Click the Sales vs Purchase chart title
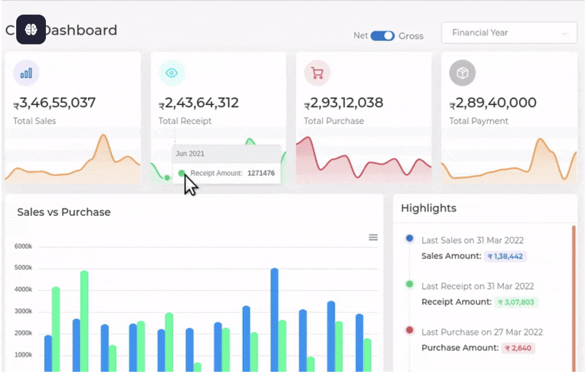588x382 pixels. click(64, 212)
